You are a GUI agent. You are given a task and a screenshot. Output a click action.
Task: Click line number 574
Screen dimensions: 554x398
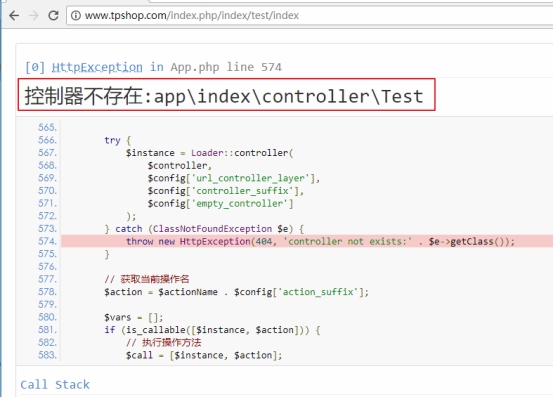click(47, 241)
